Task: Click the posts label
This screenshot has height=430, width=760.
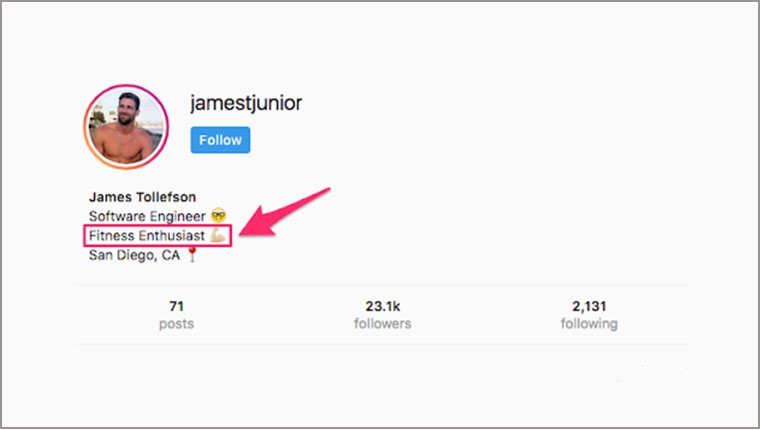Action: point(176,324)
